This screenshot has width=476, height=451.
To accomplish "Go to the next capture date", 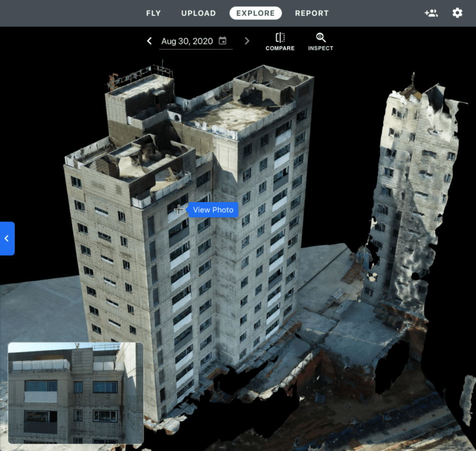I will click(247, 41).
